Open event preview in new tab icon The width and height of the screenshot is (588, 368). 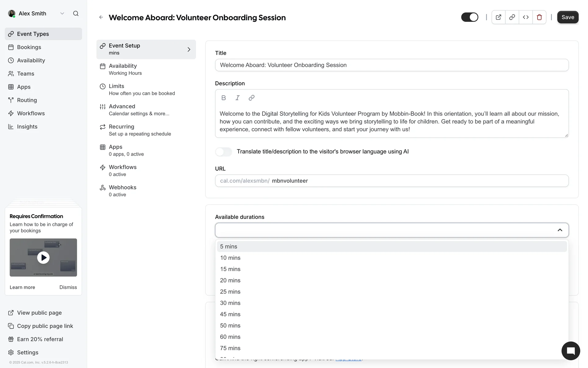[x=498, y=17]
